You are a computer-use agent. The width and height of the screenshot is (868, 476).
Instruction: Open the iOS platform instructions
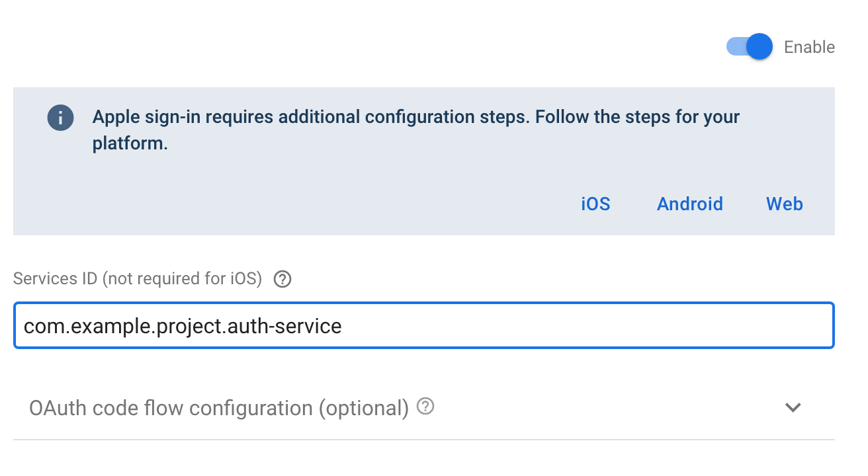click(x=595, y=204)
